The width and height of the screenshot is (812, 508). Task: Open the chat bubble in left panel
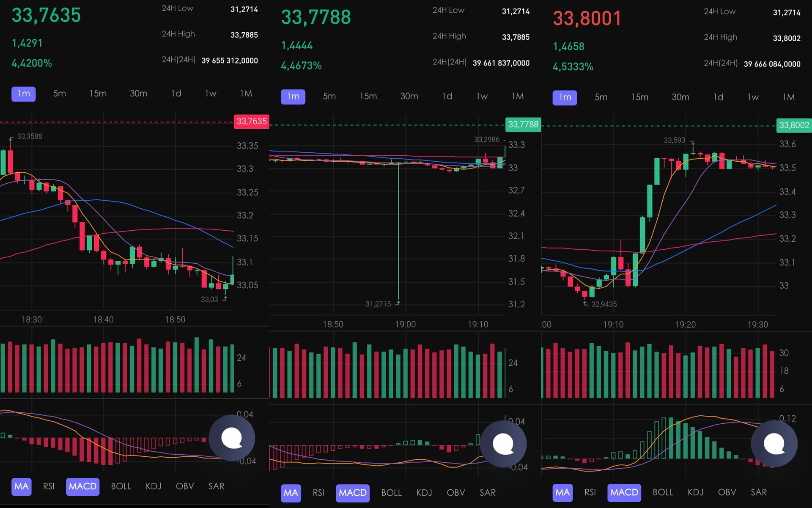[232, 438]
